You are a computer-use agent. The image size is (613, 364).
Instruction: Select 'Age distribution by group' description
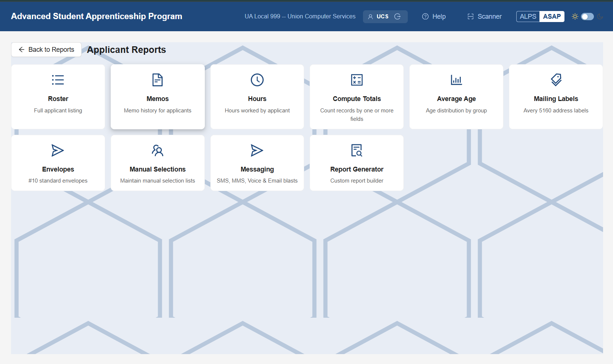456,111
